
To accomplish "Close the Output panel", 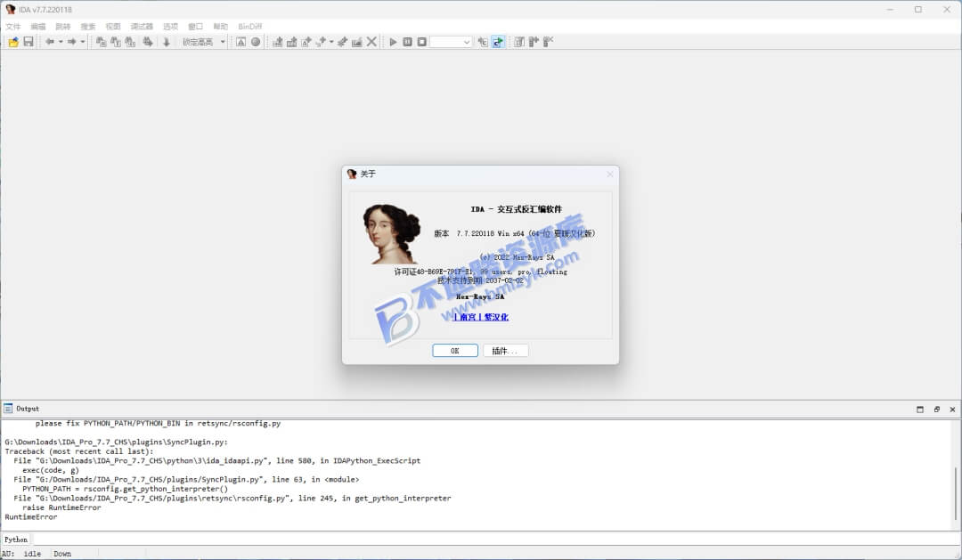I will (952, 410).
